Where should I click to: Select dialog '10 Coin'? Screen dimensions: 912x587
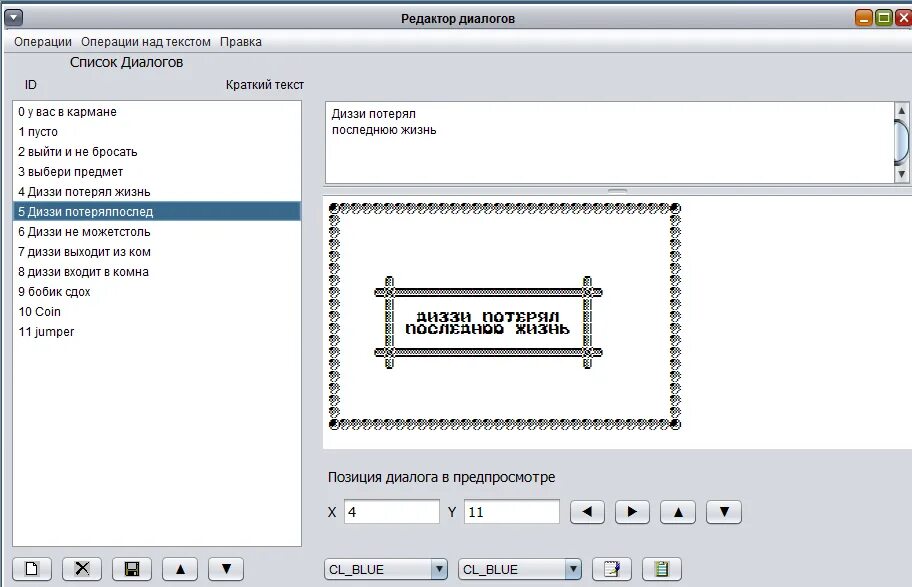click(x=156, y=311)
